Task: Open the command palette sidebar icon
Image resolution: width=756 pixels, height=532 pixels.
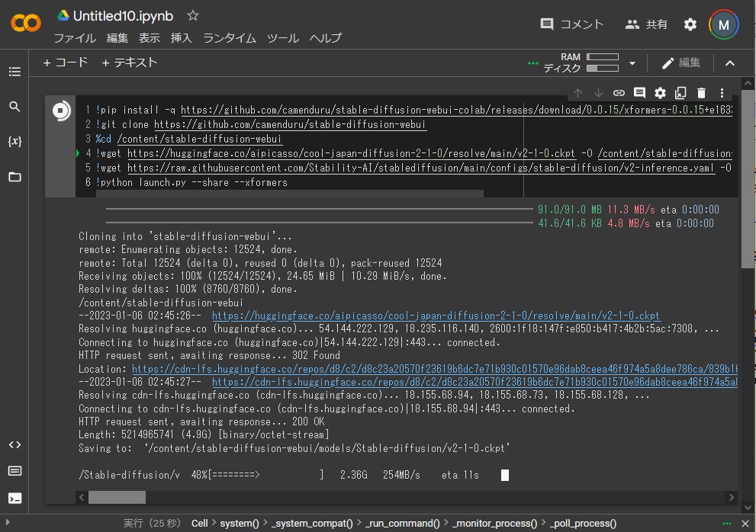Action: coord(15,471)
